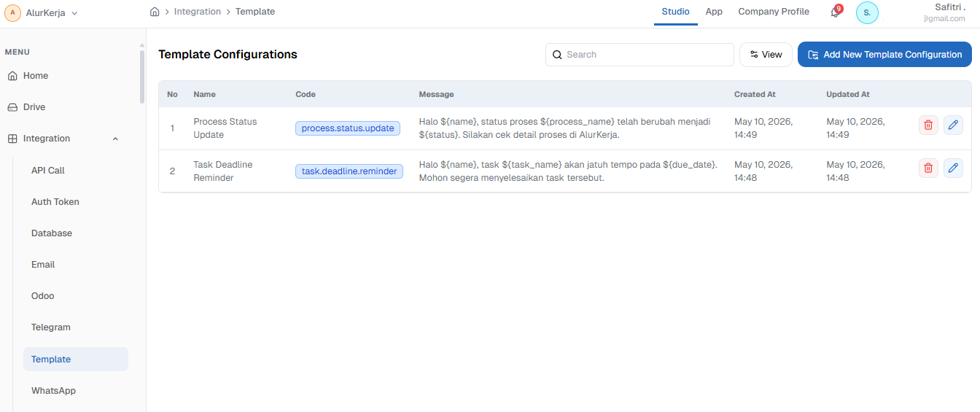Click the Safitri user name

950,7
